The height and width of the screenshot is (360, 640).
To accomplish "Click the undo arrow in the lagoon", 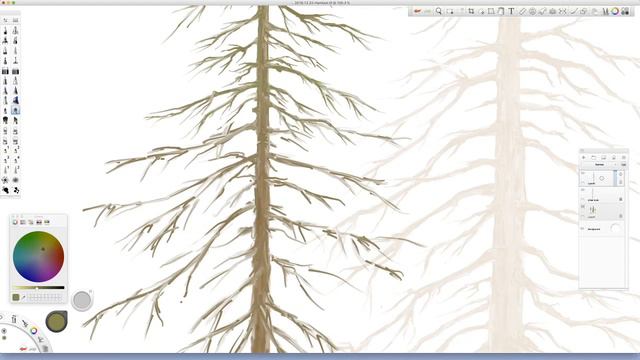I will point(24,349).
